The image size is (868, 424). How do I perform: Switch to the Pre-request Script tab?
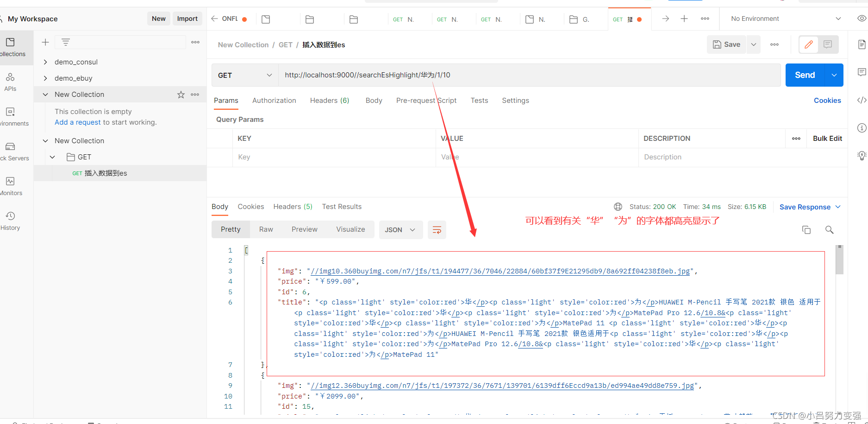[426, 101]
